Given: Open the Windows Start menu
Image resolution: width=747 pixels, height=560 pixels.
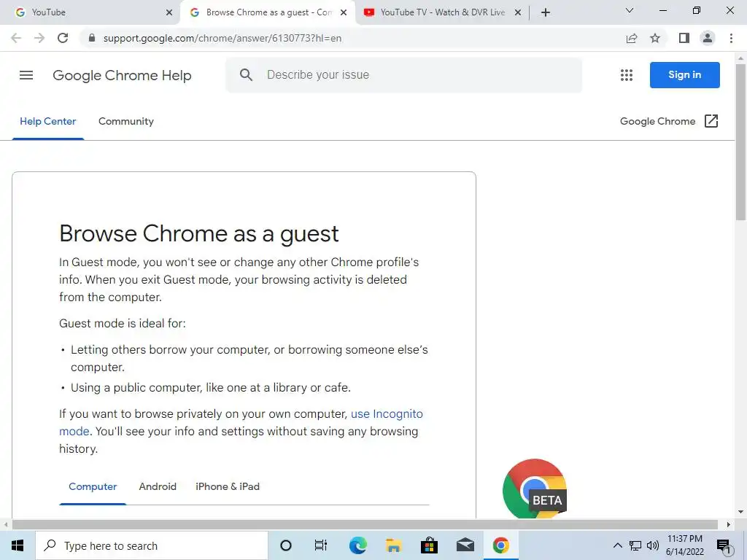Looking at the screenshot, I should [18, 545].
